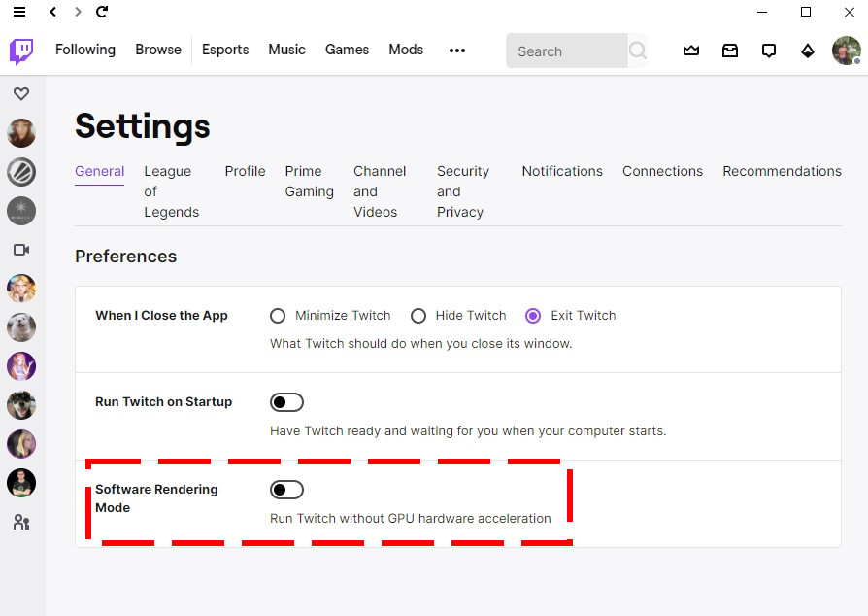The image size is (868, 616).
Task: Click 'Run Twitch without GPU hardware acceleration' text
Action: 410,519
